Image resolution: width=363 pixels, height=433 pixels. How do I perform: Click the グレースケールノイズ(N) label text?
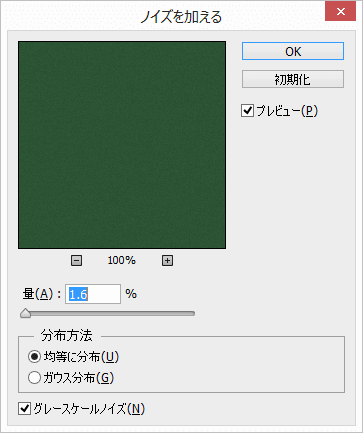pyautogui.click(x=89, y=409)
